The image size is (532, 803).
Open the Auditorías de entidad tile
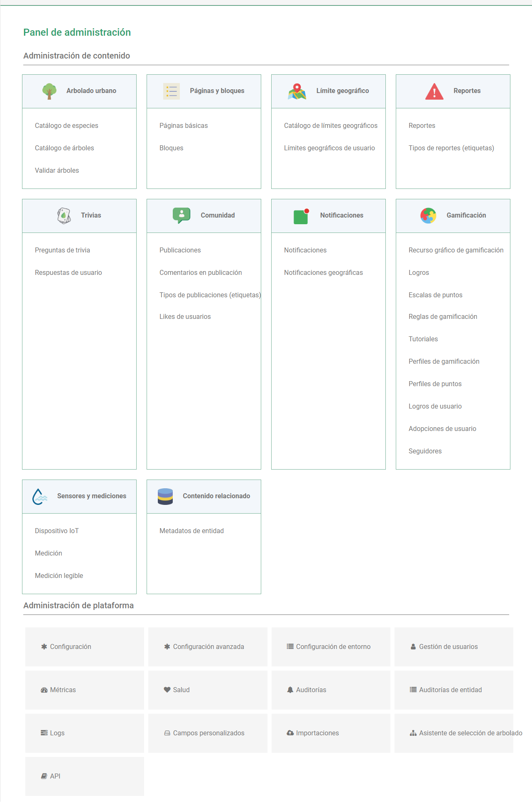(x=454, y=690)
